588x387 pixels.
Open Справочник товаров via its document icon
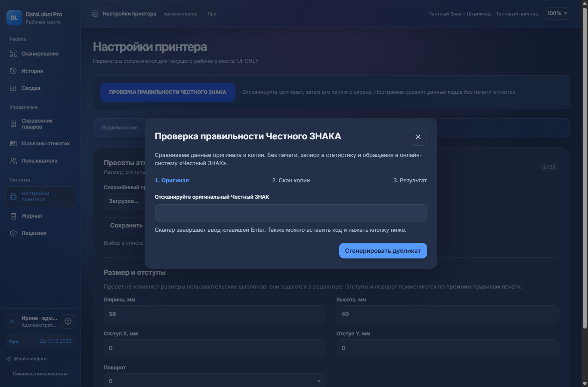tap(13, 124)
